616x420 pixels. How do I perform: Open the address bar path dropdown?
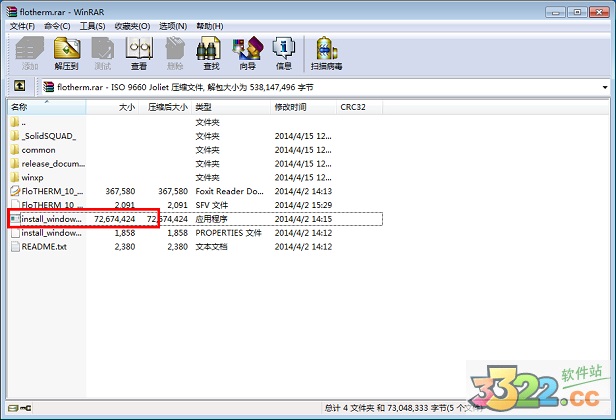tap(605, 87)
